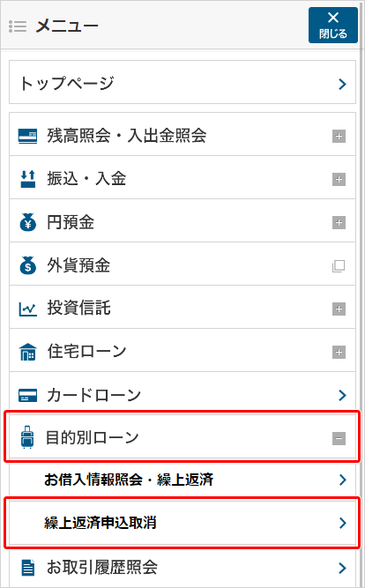Expand the 振込・入金 section plus button

[339, 180]
